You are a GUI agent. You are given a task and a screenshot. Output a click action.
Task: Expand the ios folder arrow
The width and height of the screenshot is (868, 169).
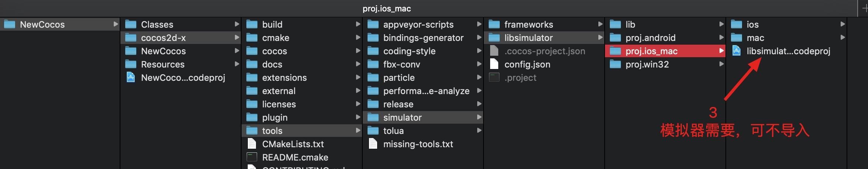click(x=843, y=24)
